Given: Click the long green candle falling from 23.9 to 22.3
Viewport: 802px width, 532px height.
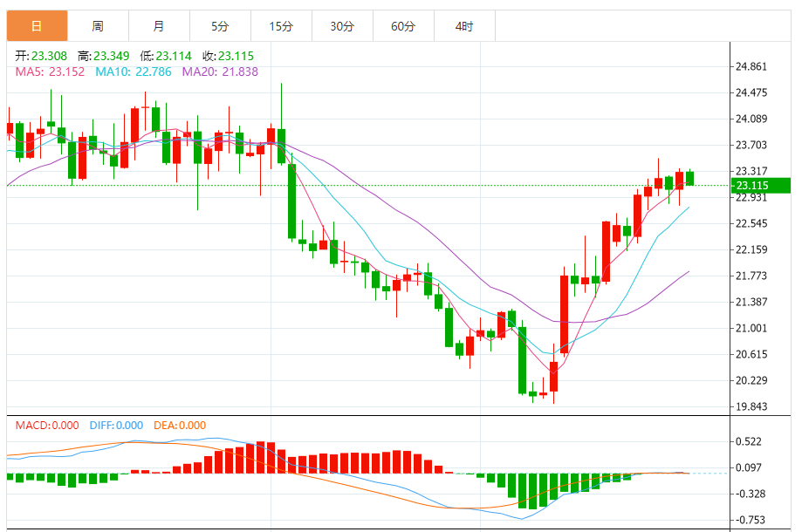Looking at the screenshot, I should pos(292,201).
